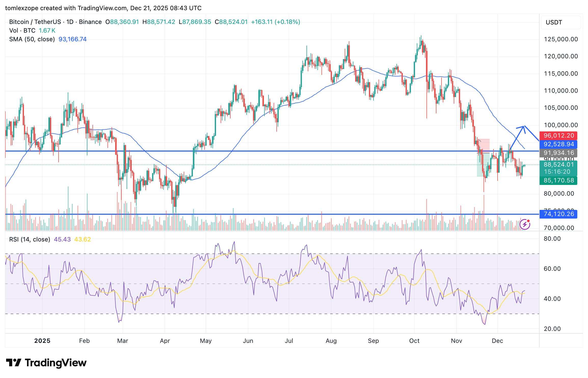The height and width of the screenshot is (378, 588).
Task: Click the red 96,012.20 price label
Action: click(x=558, y=136)
